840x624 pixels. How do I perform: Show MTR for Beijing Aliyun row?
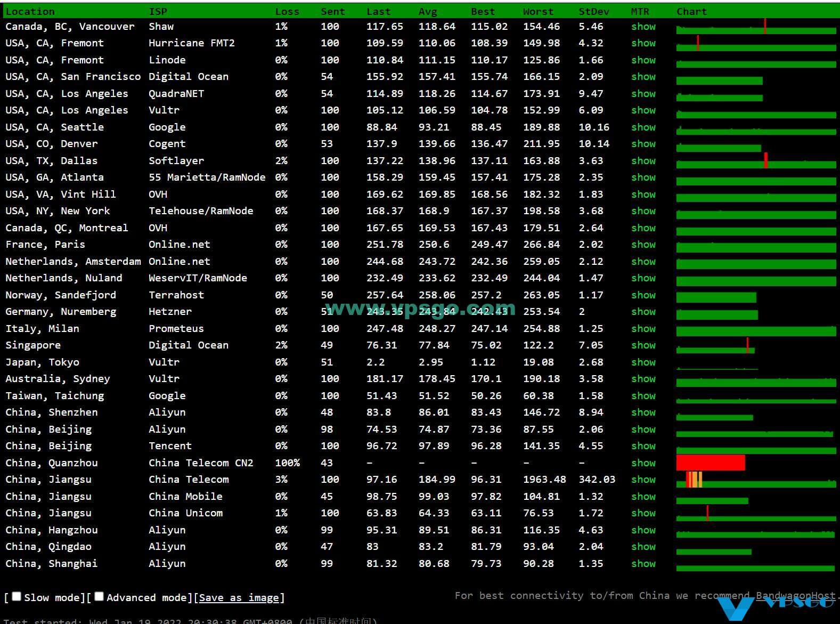pos(643,429)
